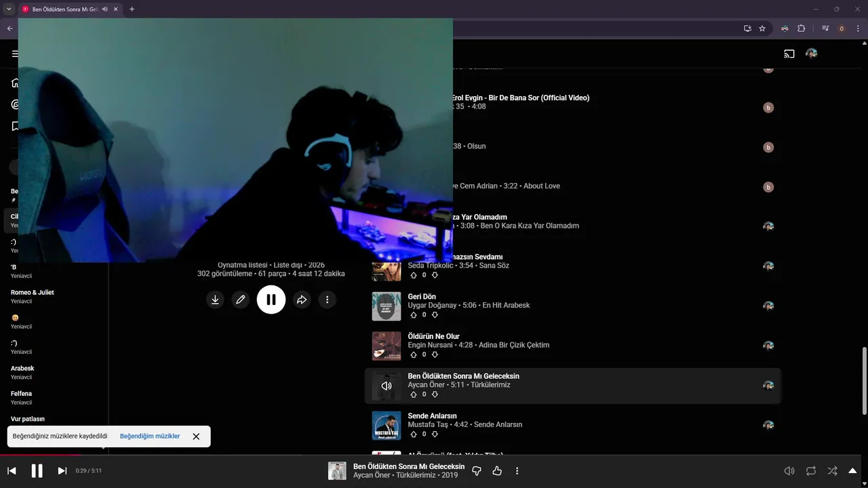Open the Beğendiğim müzikler link
The width and height of the screenshot is (868, 488).
tap(150, 436)
